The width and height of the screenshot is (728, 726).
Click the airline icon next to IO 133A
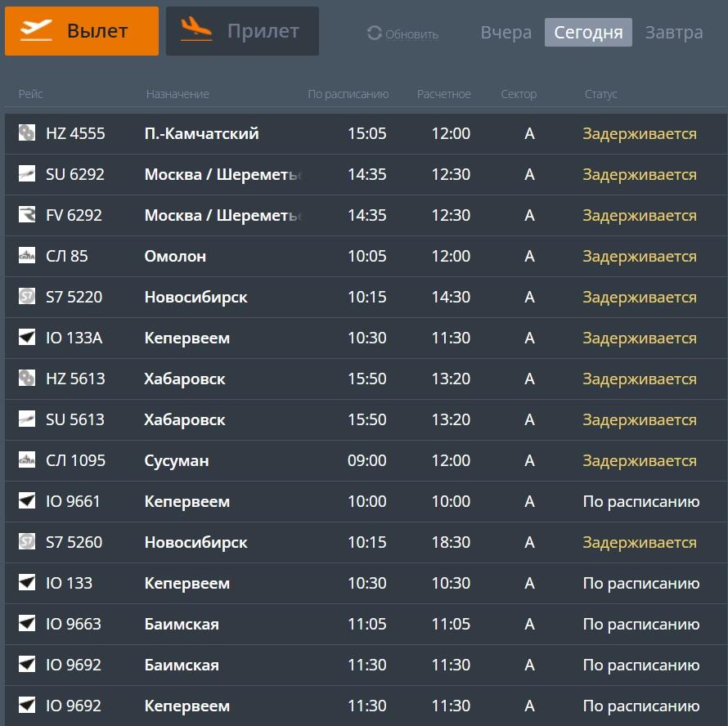point(27,338)
